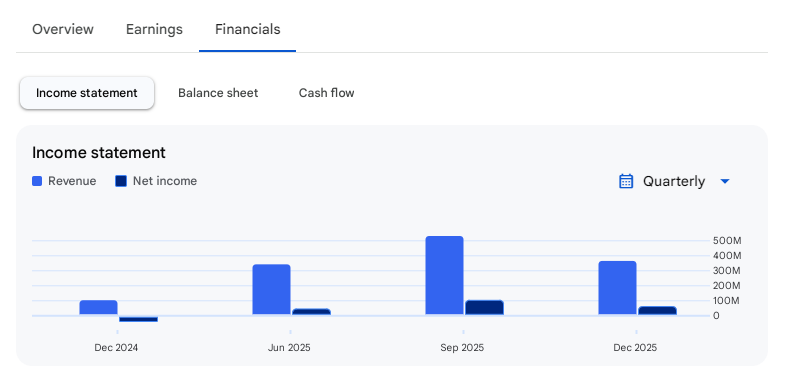Select the Sep 2025 revenue bar
The width and height of the screenshot is (791, 385).
click(444, 276)
